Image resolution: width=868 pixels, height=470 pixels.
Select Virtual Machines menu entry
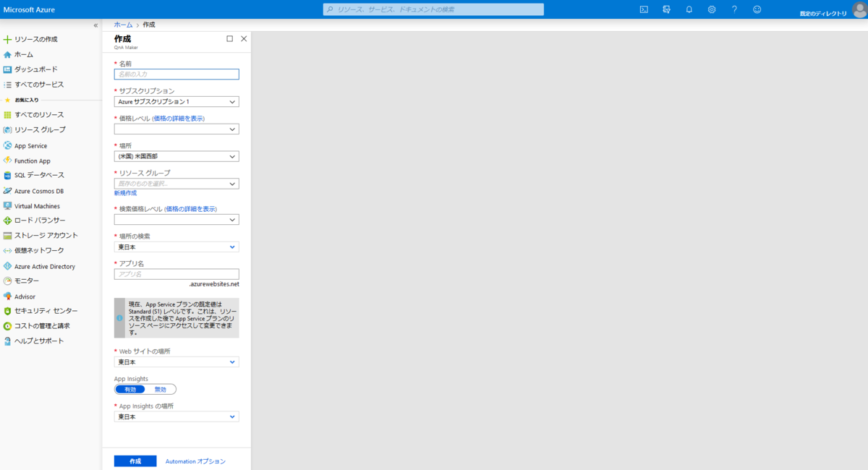[37, 206]
